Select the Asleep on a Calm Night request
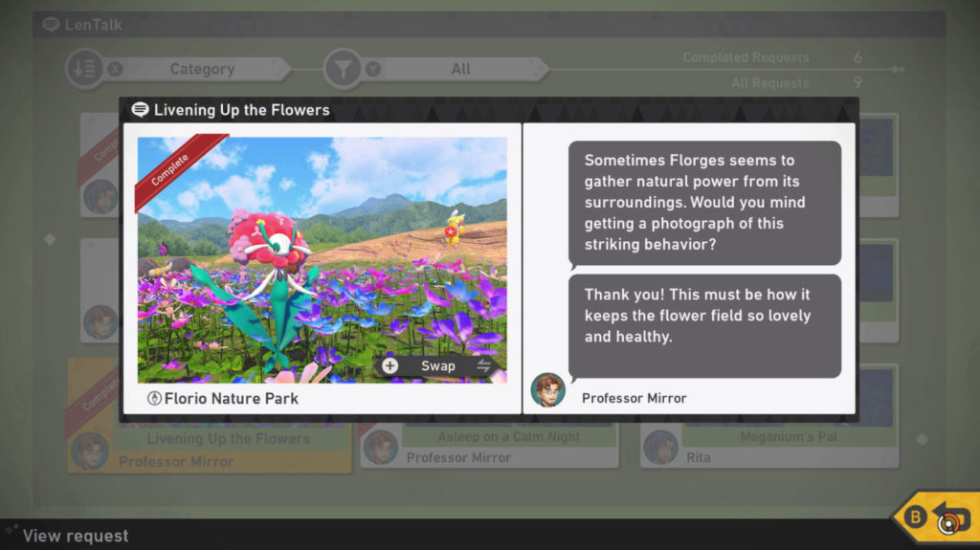 (489, 447)
